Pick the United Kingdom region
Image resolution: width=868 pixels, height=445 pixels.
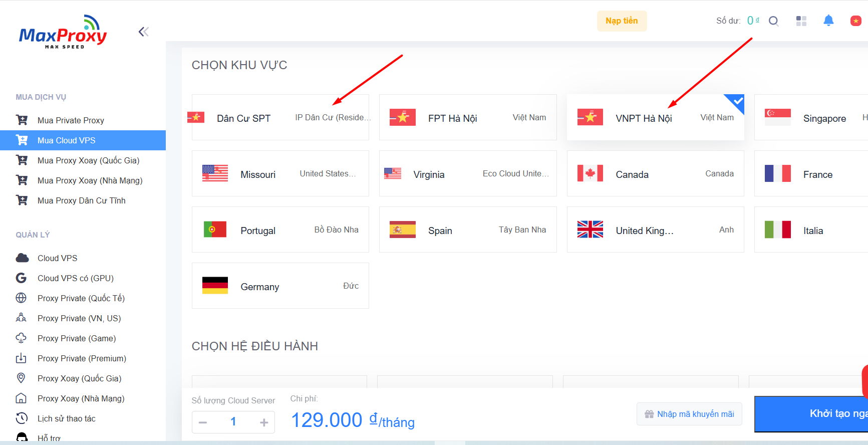tap(655, 230)
